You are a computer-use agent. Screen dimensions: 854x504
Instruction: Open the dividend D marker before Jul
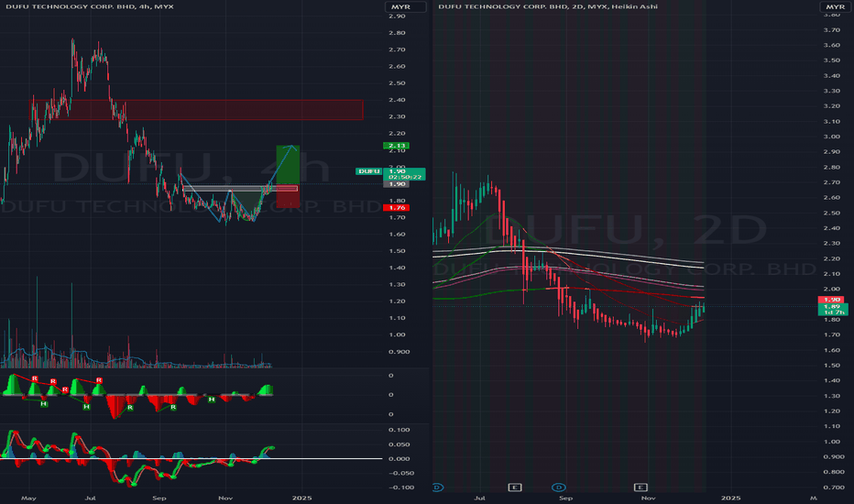click(x=437, y=488)
